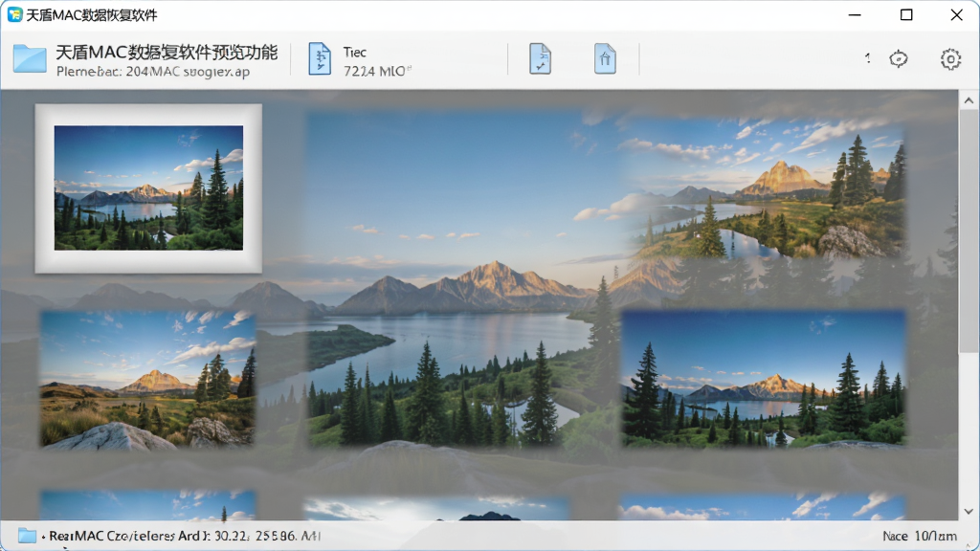Click the status bar path text beginning 'ReaıMAC'

(185, 536)
